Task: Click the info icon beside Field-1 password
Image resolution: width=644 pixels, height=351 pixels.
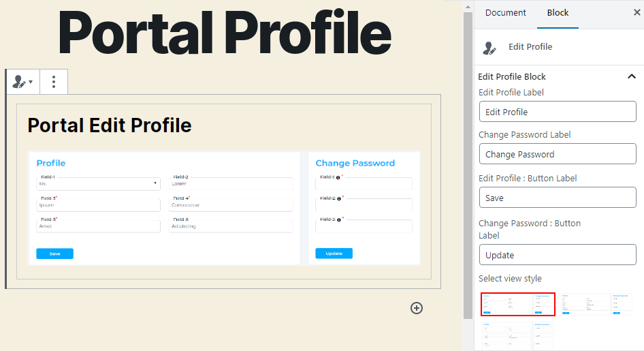Action: pos(338,177)
